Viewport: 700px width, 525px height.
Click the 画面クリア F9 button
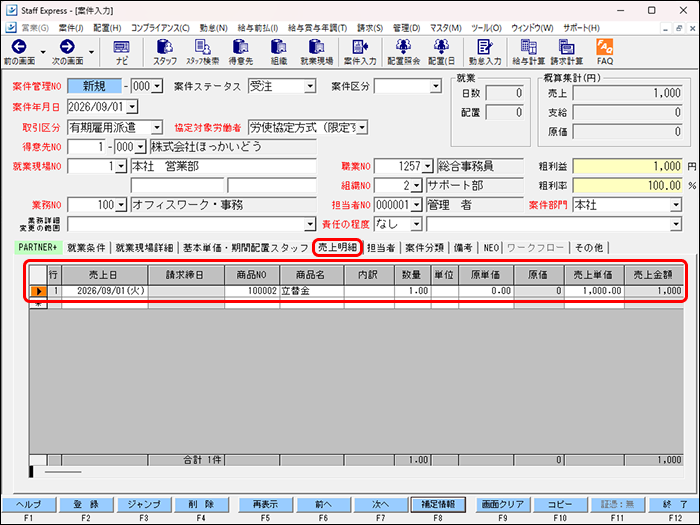pyautogui.click(x=503, y=504)
